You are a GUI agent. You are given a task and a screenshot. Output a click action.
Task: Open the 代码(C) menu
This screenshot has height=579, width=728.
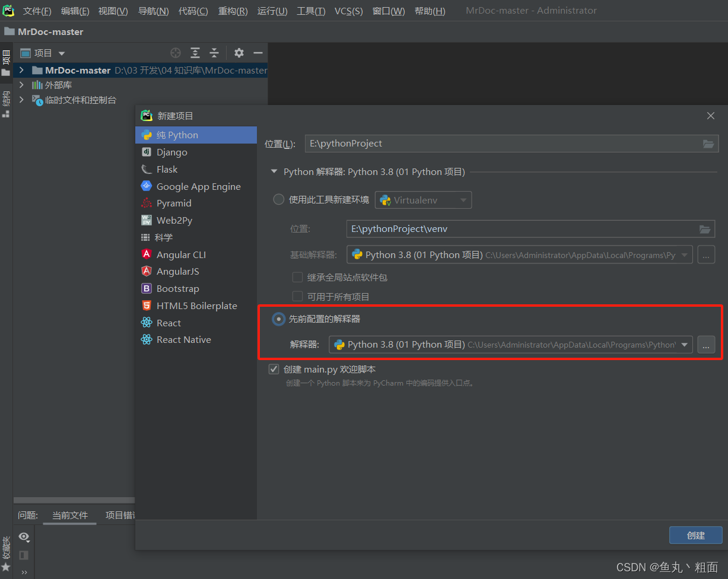pos(193,11)
